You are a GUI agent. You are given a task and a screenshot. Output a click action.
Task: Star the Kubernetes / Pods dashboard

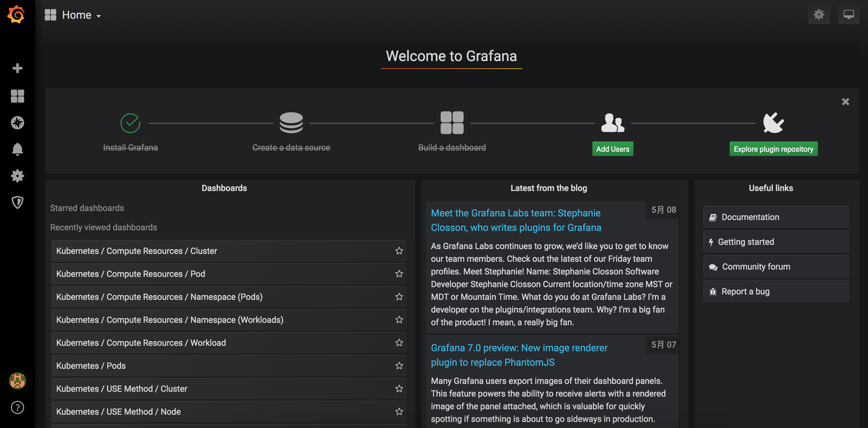399,366
